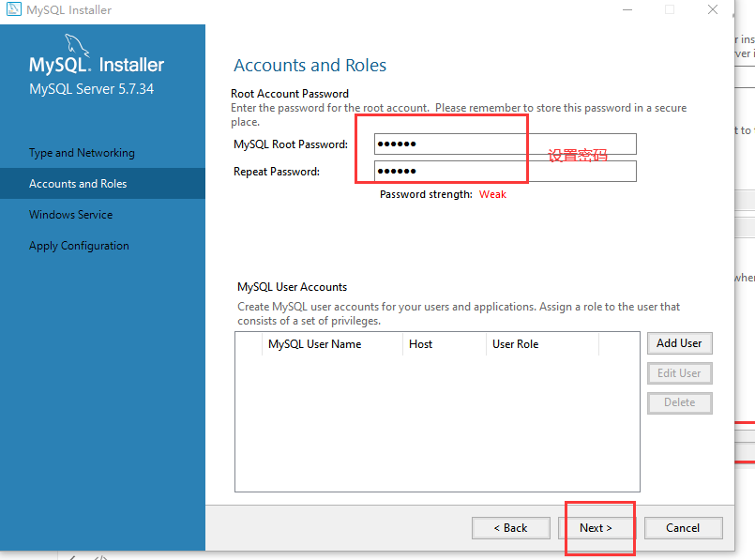Click the MySQL Server 5.7.34 label

point(92,89)
